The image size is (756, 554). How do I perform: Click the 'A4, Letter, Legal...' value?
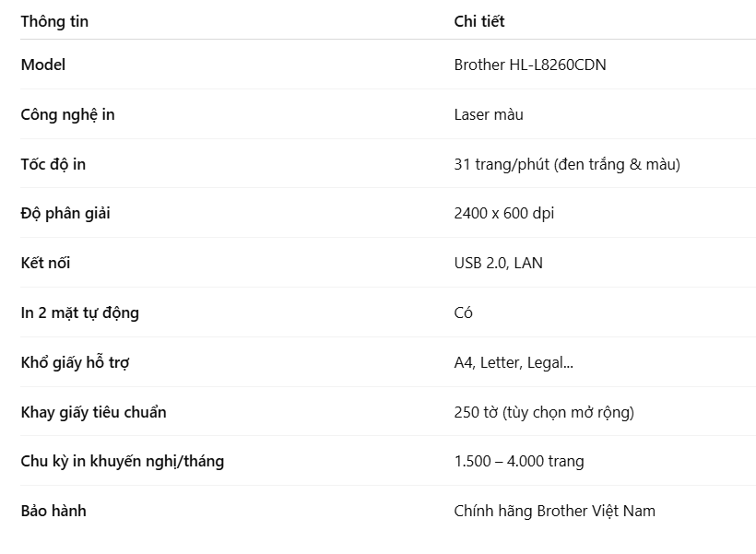[x=514, y=362]
